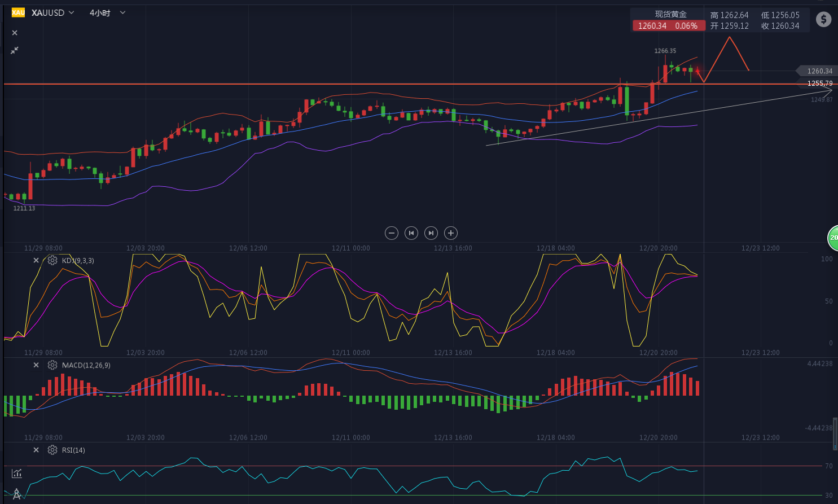Click the 1260.34 current price axis tag

tap(816, 71)
